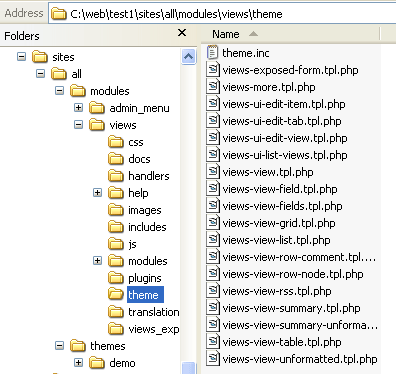Click the images folder icon
This screenshot has width=396, height=374.
pyautogui.click(x=116, y=210)
